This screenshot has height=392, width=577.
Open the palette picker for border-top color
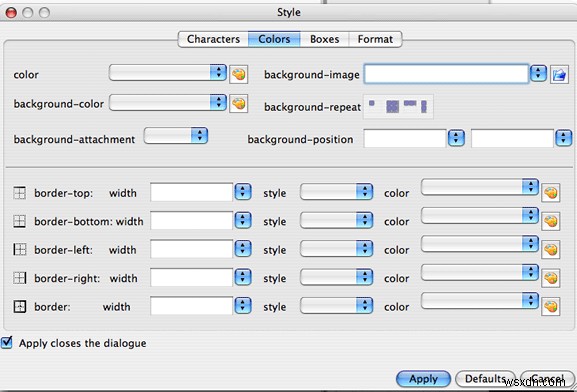point(551,193)
